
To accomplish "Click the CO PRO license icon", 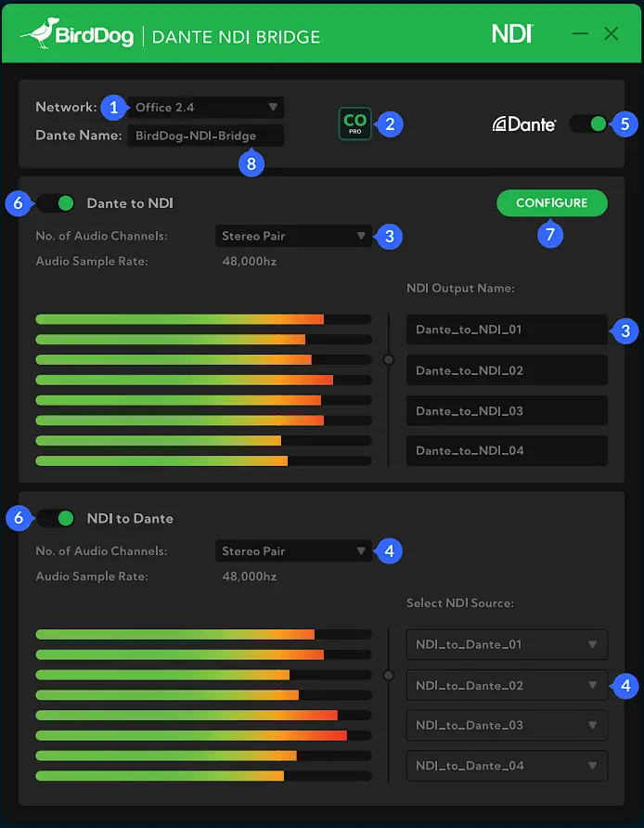I will click(x=354, y=123).
